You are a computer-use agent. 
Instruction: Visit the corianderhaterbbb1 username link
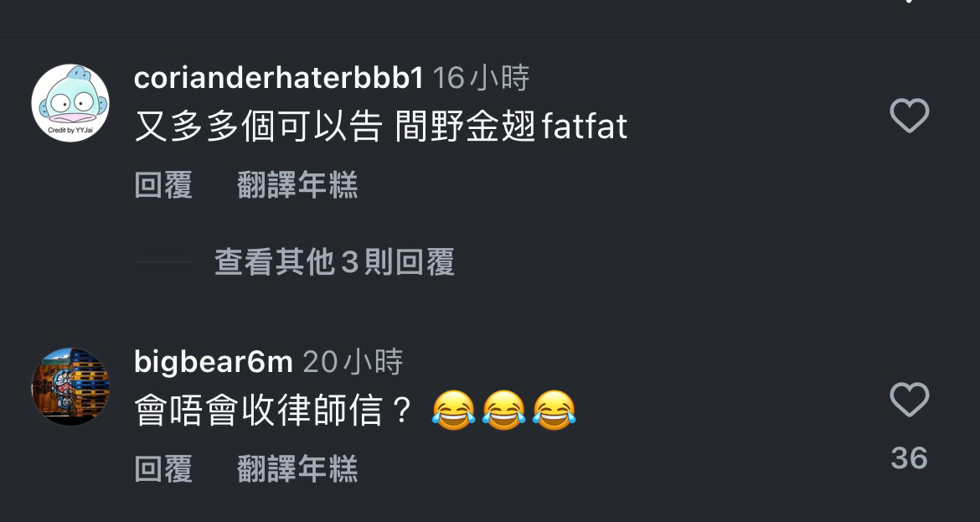[279, 78]
